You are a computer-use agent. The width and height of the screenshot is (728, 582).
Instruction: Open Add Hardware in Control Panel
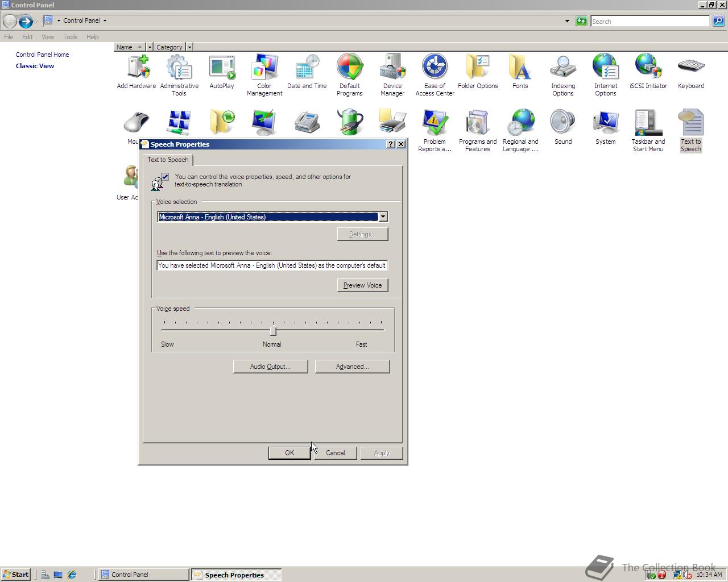136,72
